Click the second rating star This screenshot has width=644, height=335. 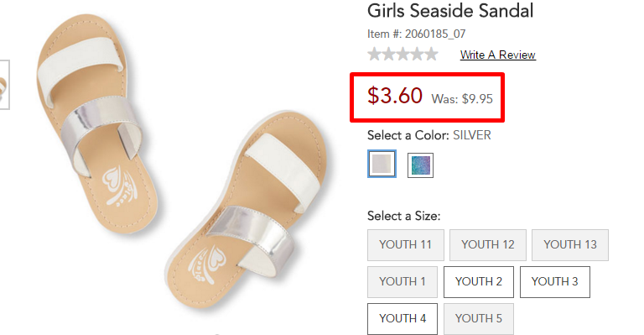pos(388,55)
